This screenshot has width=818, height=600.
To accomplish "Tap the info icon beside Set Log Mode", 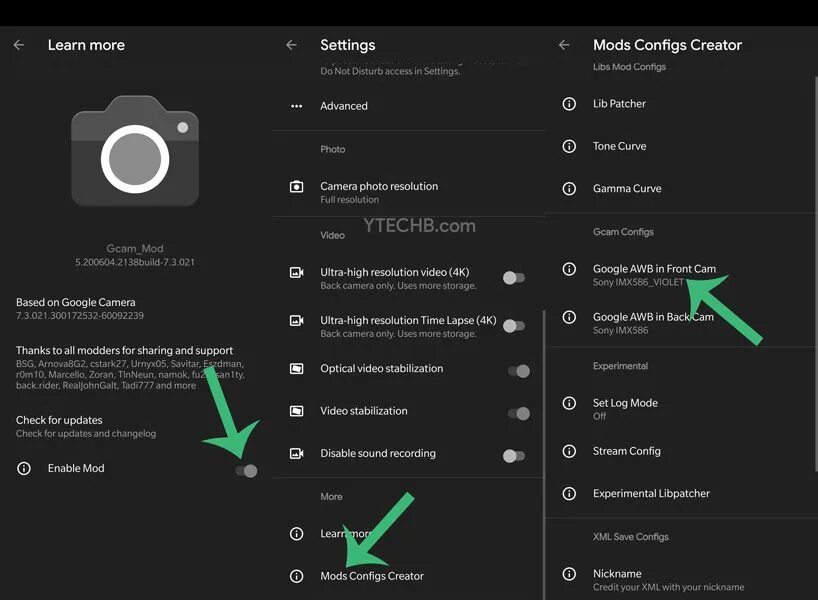I will pos(569,403).
